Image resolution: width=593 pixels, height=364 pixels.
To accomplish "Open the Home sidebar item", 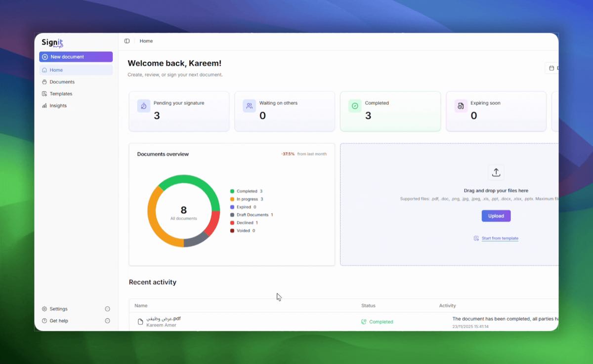I will [x=76, y=70].
